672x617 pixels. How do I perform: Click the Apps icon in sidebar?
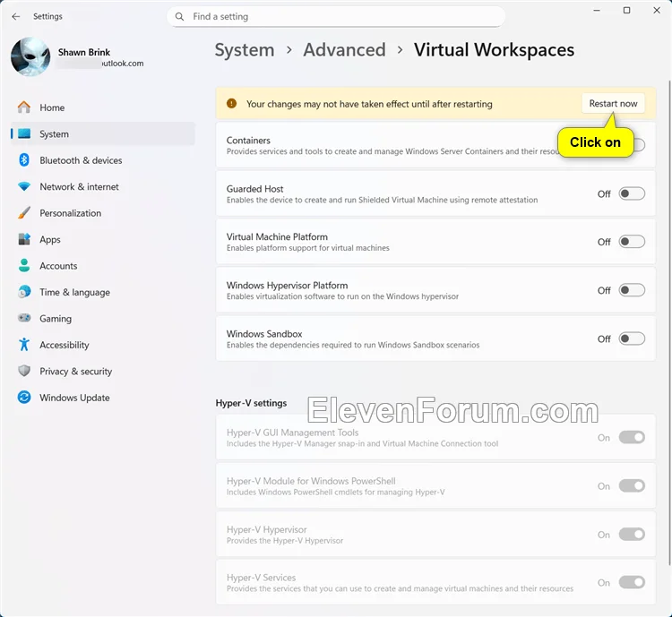tap(24, 239)
